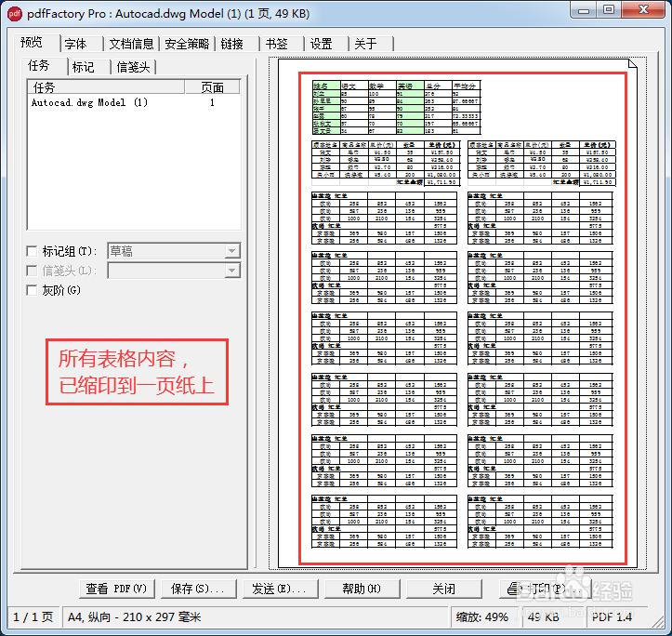Viewport: 672px width, 636px height.
Task: Open the 字体 tab
Action: (82, 44)
